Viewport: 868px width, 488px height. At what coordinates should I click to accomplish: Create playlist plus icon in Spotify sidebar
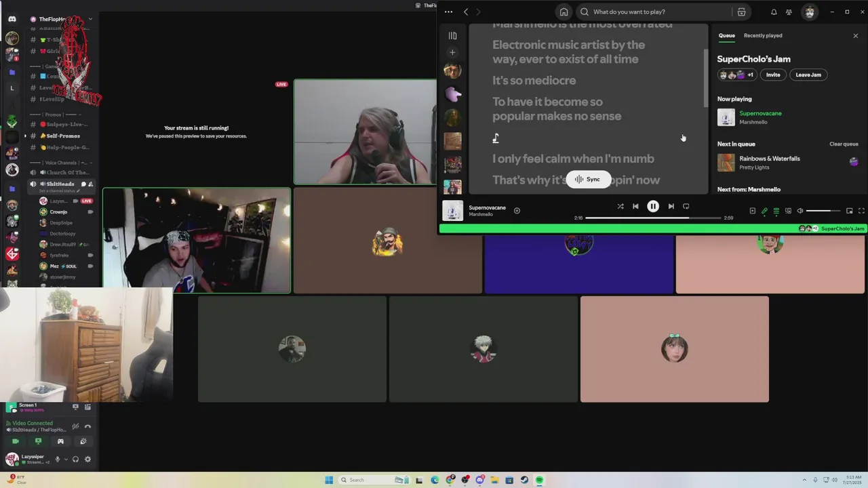click(452, 52)
